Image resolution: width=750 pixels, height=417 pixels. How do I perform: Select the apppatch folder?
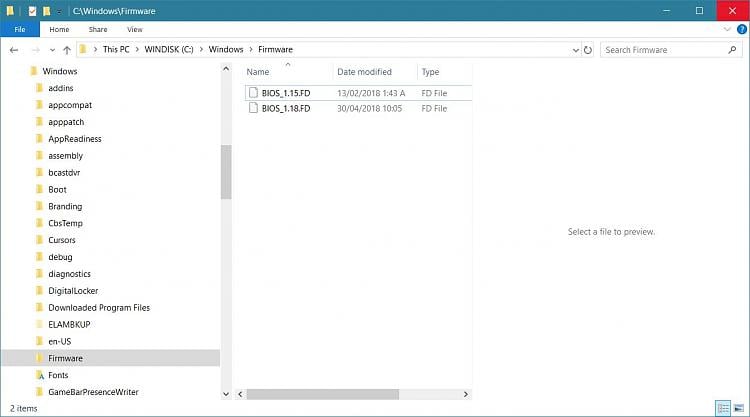(x=66, y=122)
